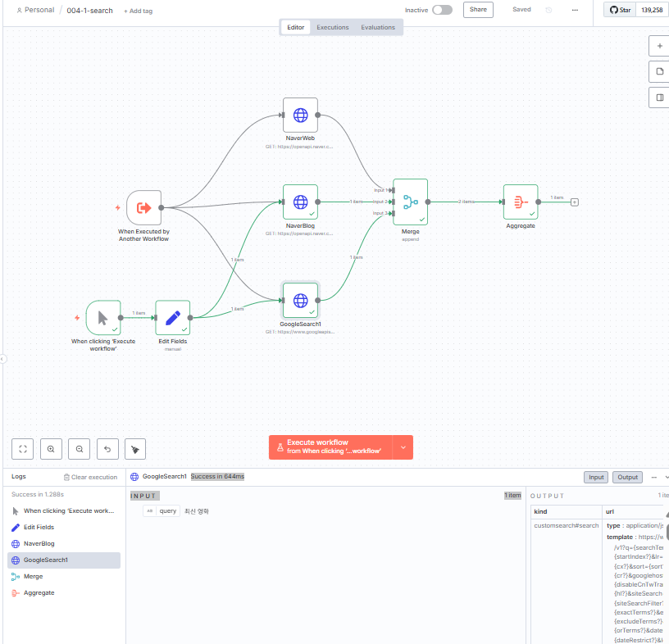Image resolution: width=669 pixels, height=644 pixels.
Task: Toggle the workflow Inactive switch
Action: 442,10
